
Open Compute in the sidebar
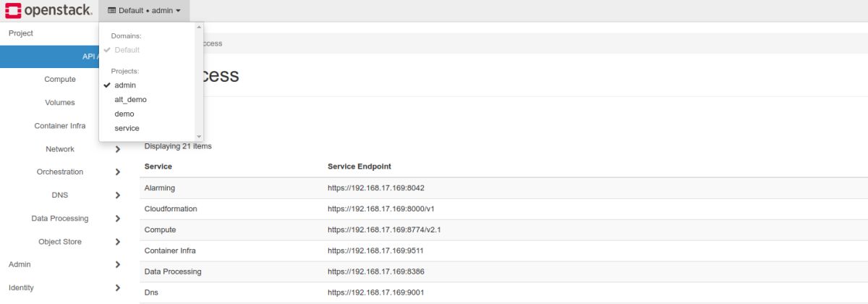tap(60, 80)
